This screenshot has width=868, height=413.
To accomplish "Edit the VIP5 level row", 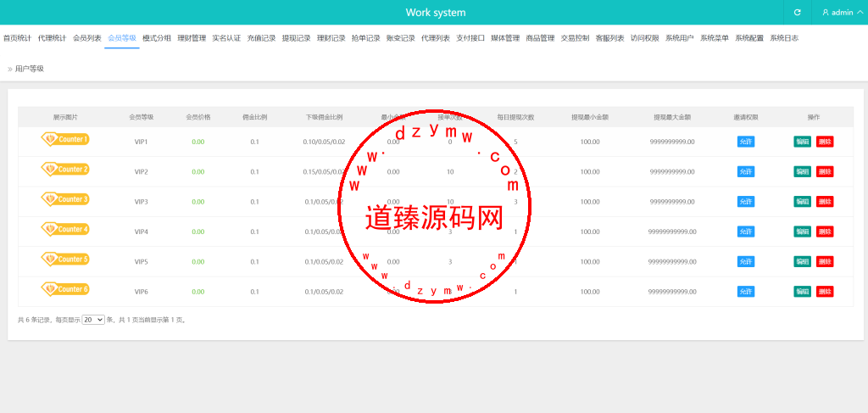I will (802, 261).
